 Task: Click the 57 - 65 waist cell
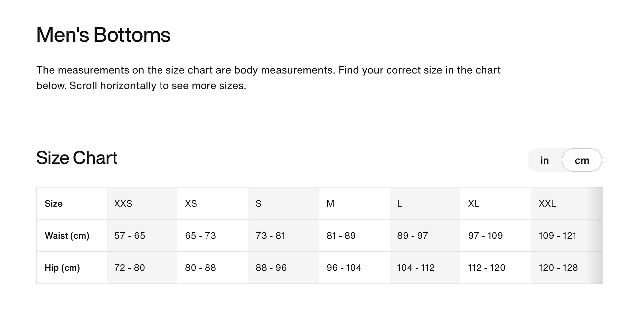(x=130, y=236)
